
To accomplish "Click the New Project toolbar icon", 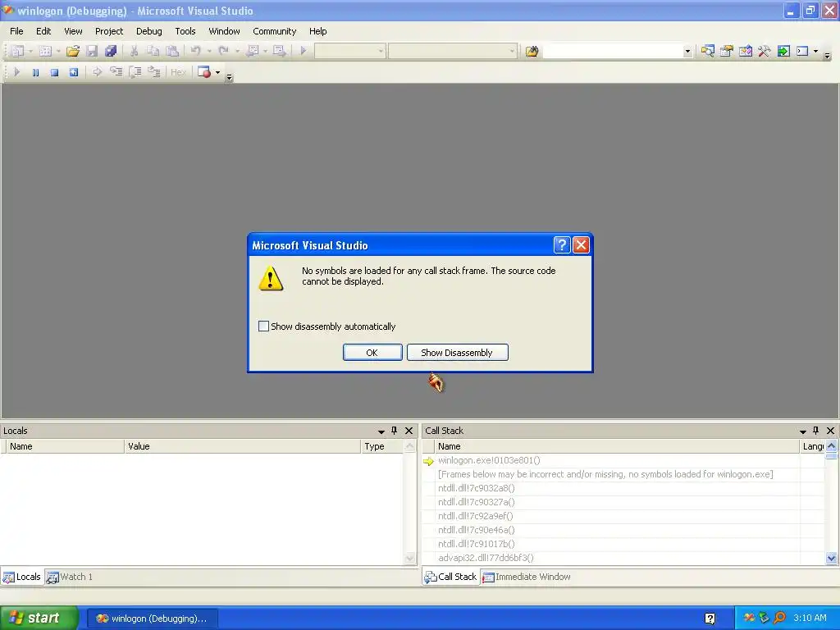I will 17,51.
